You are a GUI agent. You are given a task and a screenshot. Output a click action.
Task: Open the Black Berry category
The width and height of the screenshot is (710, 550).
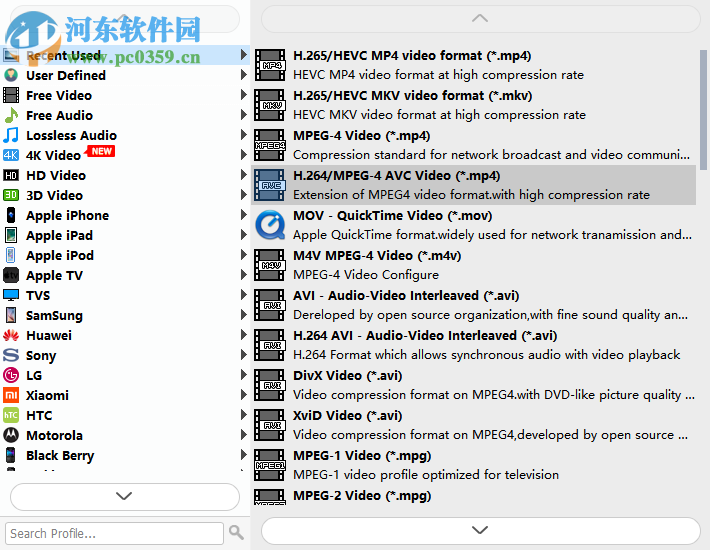click(x=125, y=455)
